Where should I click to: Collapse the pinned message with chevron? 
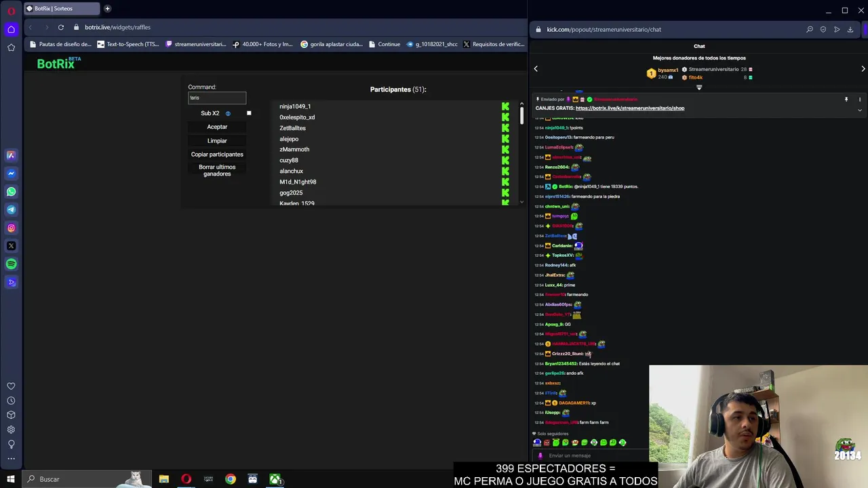860,110
